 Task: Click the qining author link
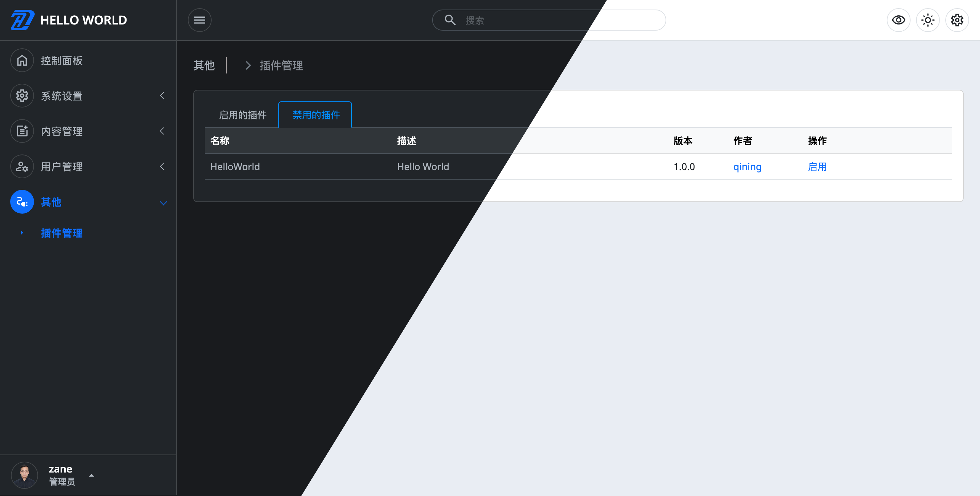click(748, 166)
